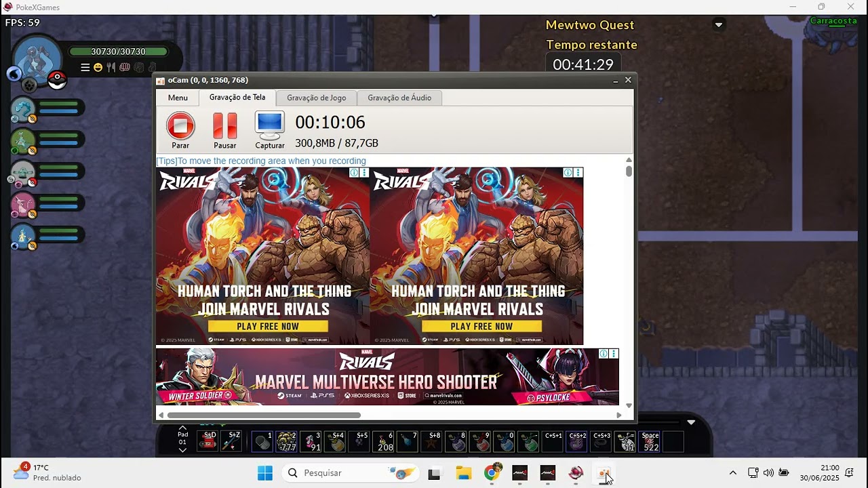Pause the recording with Pausar
Viewport: 868px width, 488px height.
pos(224,131)
